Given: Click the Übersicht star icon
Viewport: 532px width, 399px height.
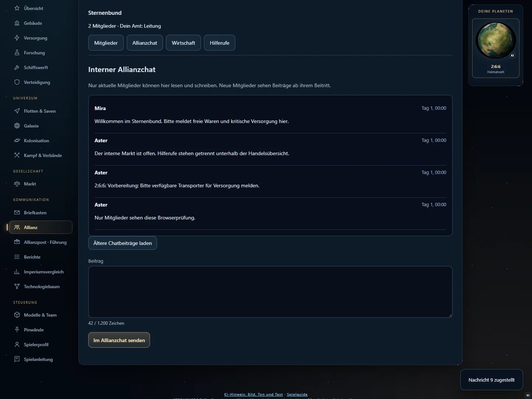Looking at the screenshot, I should click(17, 8).
